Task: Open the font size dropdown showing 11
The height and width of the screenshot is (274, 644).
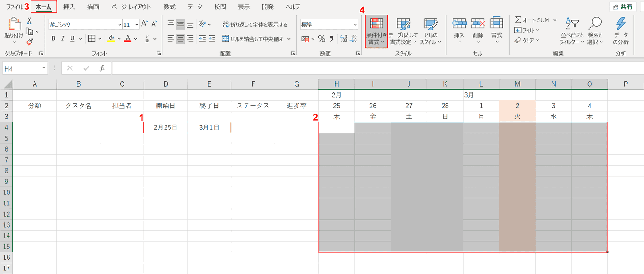Action: point(137,25)
